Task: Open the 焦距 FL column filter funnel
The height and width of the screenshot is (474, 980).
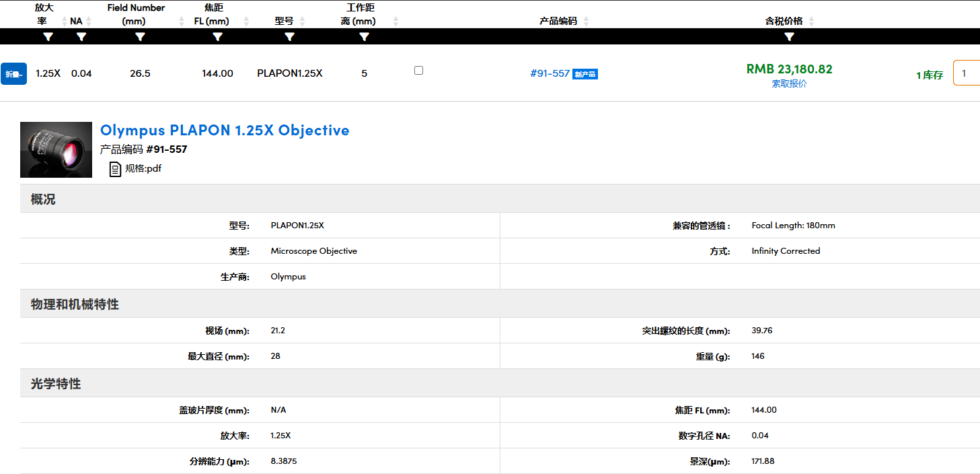Action: [218, 37]
